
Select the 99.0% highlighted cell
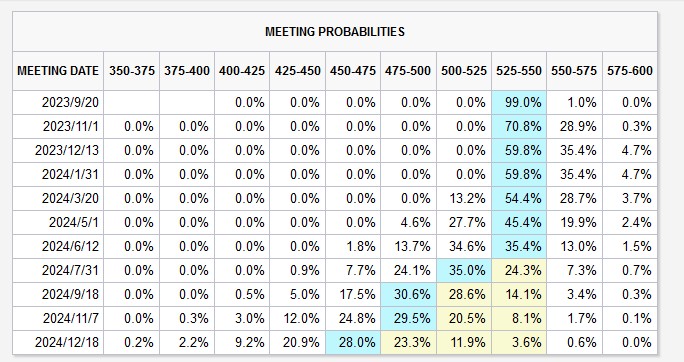click(519, 102)
